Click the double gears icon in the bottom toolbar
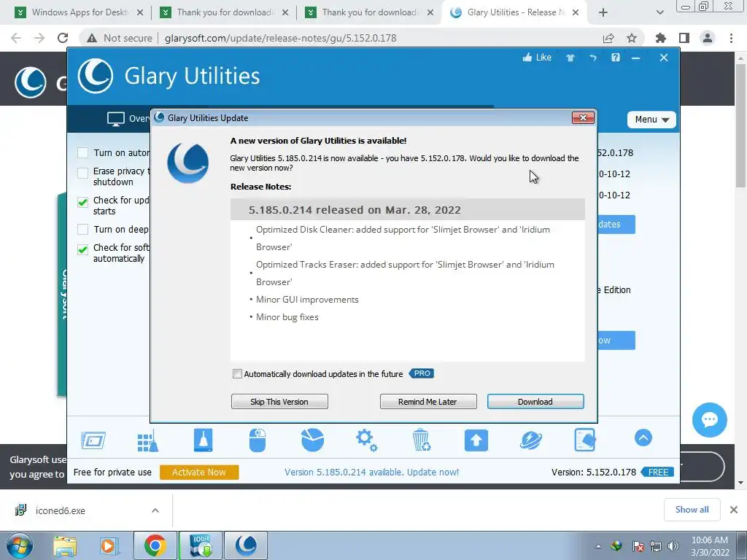 point(367,440)
